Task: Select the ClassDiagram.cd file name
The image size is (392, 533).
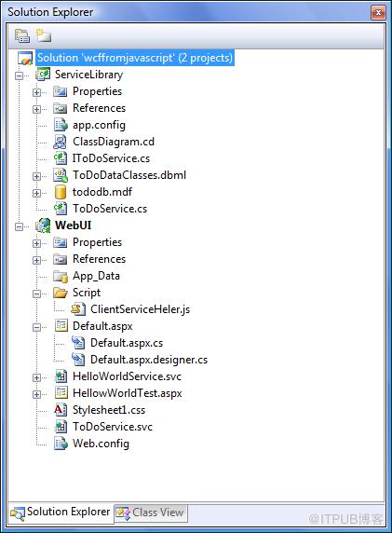Action: tap(114, 142)
